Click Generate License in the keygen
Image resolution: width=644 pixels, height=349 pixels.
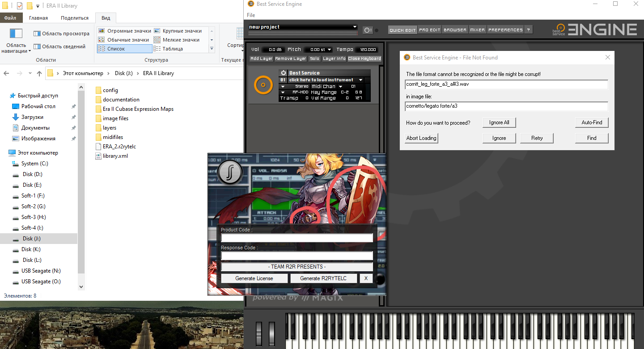(x=254, y=278)
